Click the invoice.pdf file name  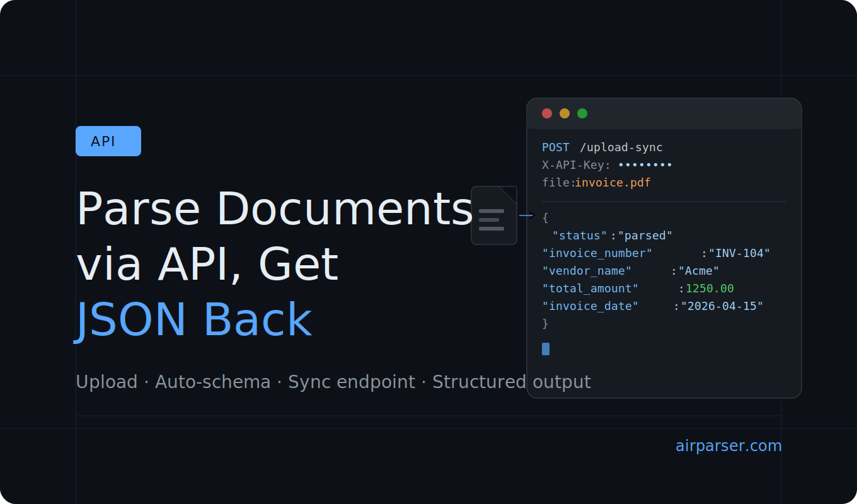pos(613,183)
